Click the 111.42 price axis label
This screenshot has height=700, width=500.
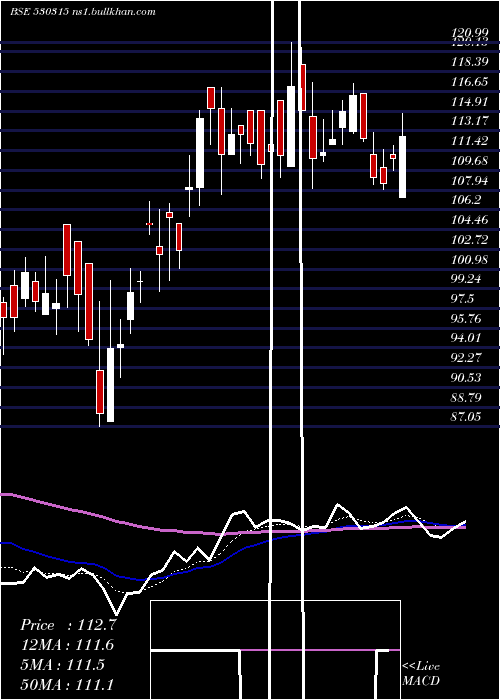(x=469, y=141)
